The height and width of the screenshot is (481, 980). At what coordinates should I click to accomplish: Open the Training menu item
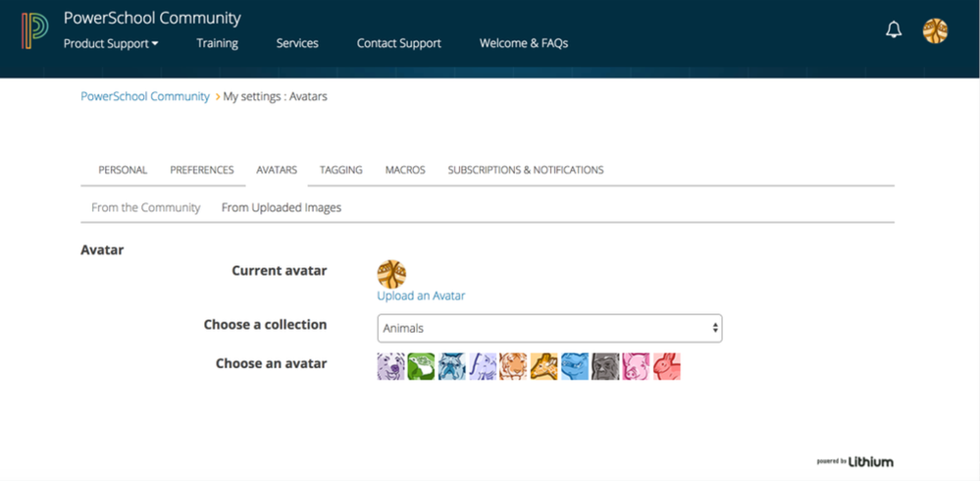pos(217,43)
